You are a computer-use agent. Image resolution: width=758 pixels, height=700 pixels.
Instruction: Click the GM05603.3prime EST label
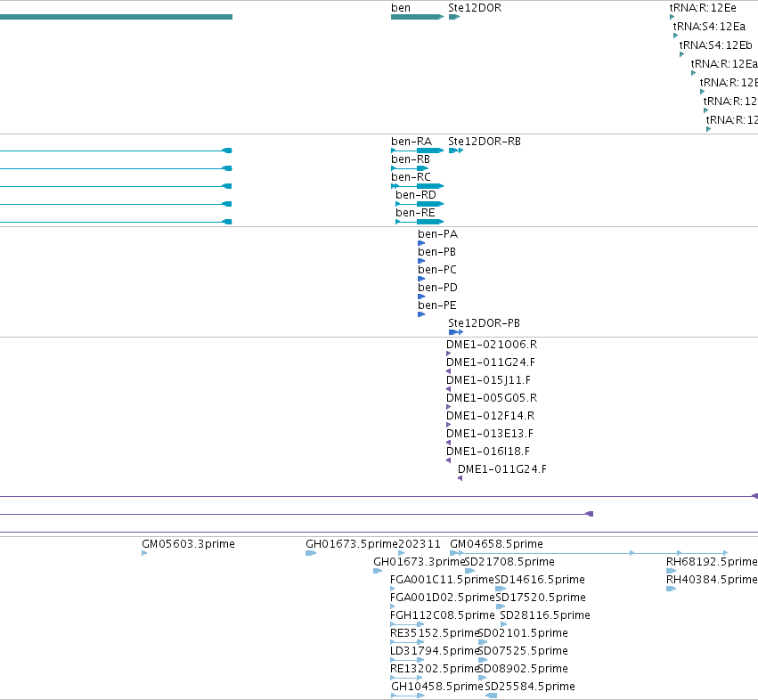[x=188, y=544]
